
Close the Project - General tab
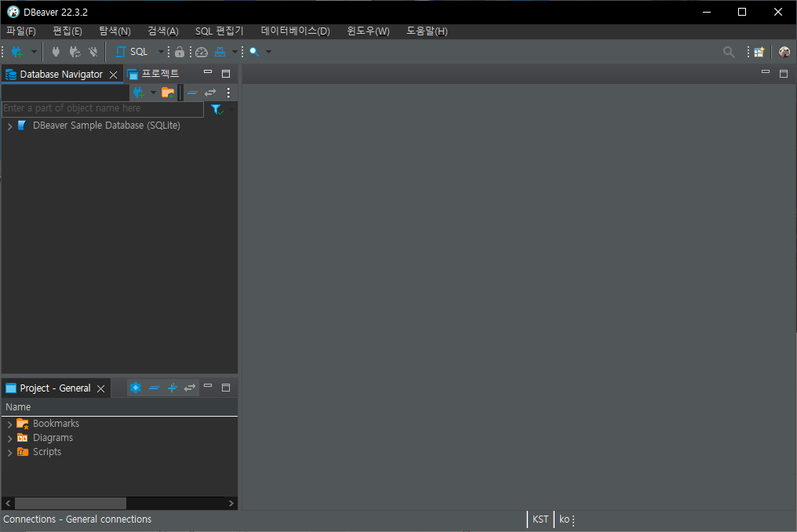[101, 389]
